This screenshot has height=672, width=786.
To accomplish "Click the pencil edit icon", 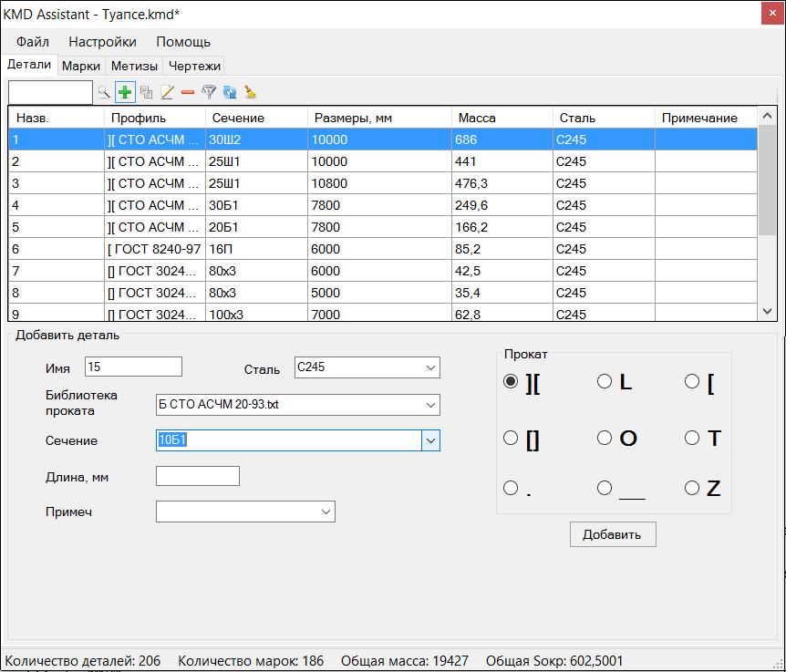I will click(x=167, y=92).
